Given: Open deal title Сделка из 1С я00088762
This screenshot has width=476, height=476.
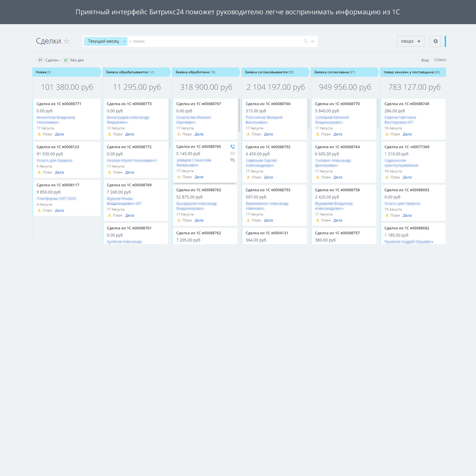Looking at the screenshot, I should click(x=199, y=233).
